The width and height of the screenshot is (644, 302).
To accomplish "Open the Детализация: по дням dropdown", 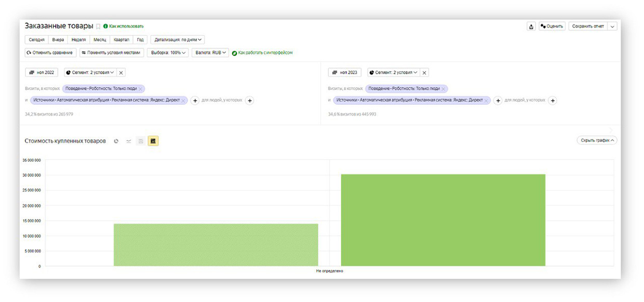I will [x=178, y=39].
